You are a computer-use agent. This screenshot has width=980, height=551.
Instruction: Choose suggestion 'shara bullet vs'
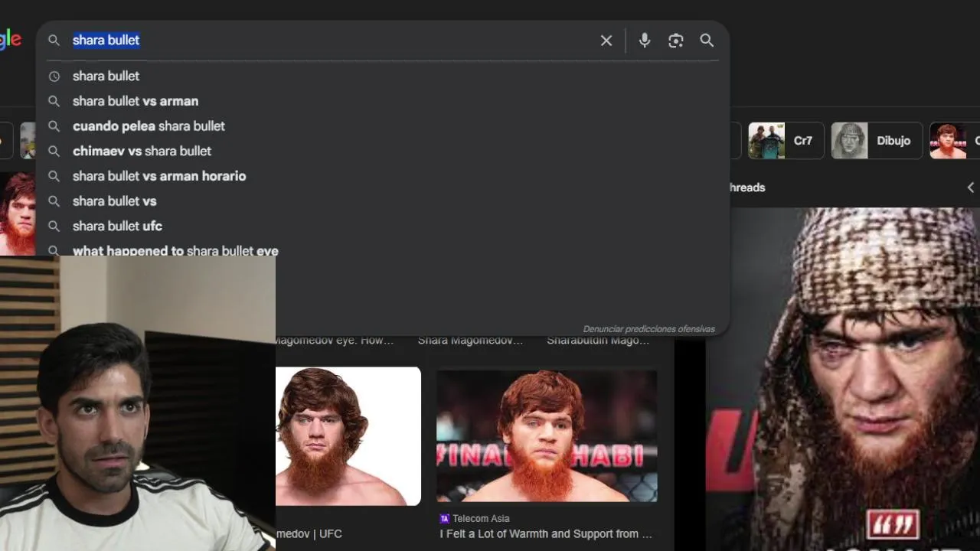[x=383, y=201]
